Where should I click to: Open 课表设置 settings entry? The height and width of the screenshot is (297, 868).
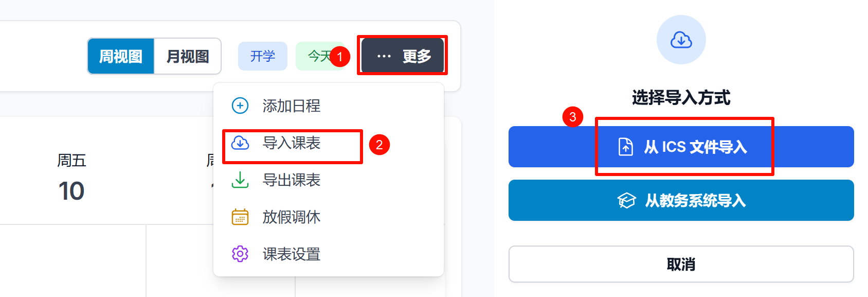[x=292, y=254]
